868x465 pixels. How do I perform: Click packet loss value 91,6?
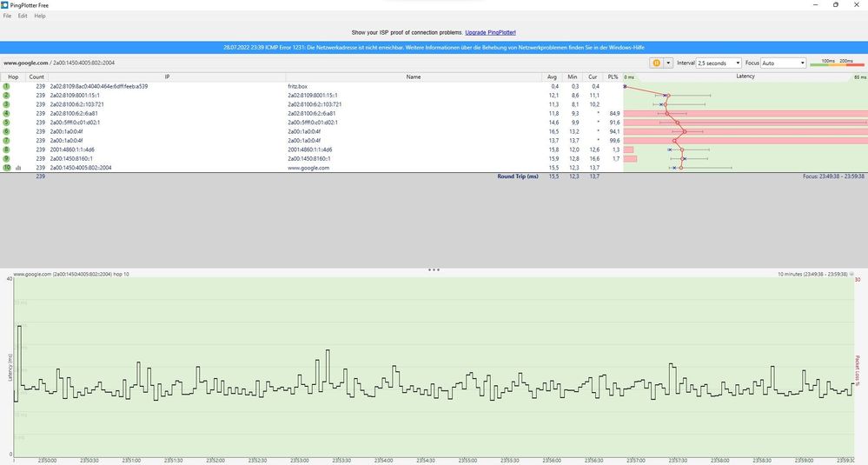pos(614,123)
